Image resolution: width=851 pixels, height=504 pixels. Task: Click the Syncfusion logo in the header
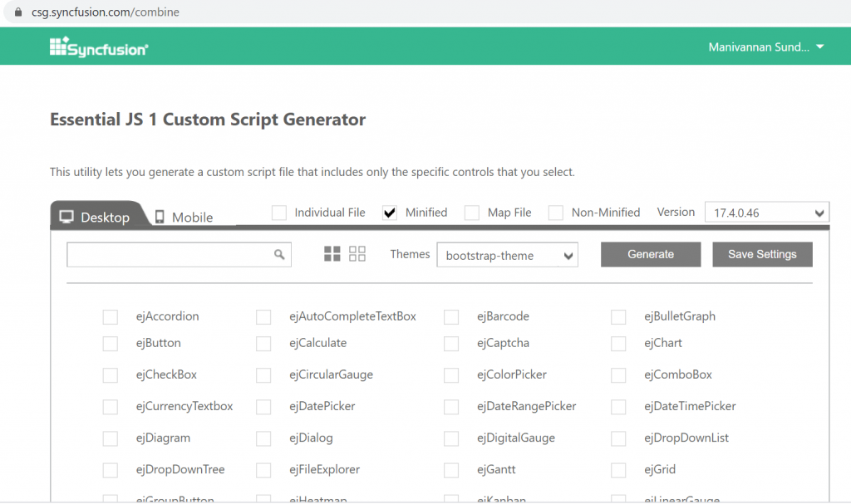[98, 46]
